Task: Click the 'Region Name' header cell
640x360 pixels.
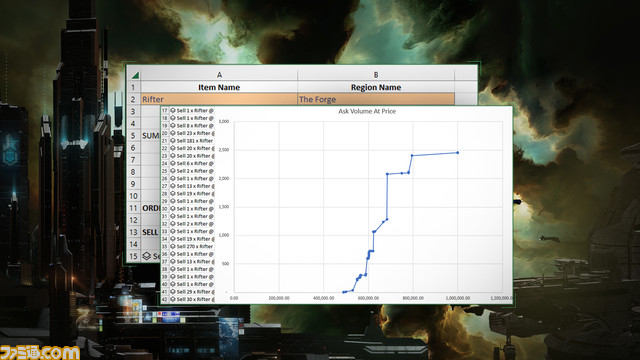Action: click(x=376, y=87)
